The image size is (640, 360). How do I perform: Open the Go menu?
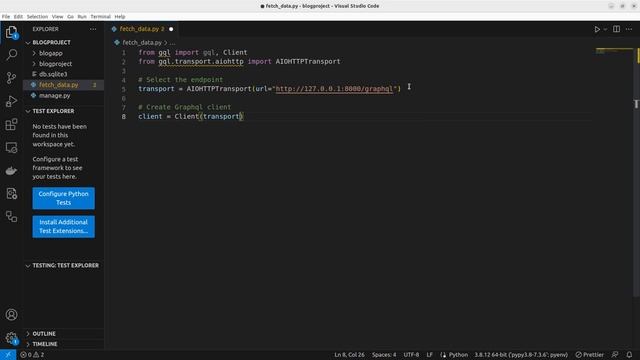click(71, 17)
